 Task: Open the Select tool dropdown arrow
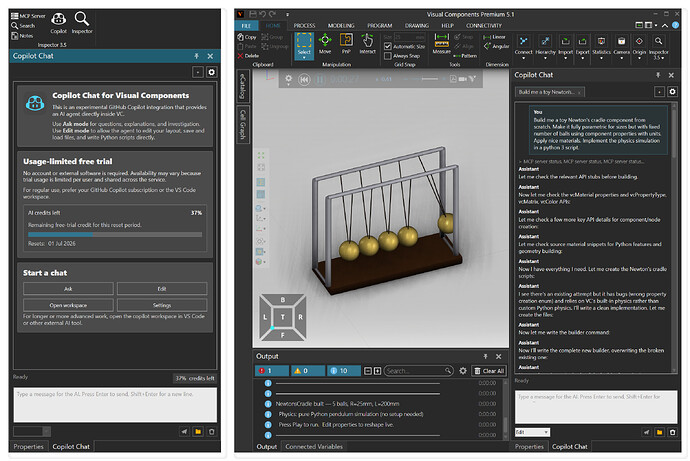click(304, 58)
